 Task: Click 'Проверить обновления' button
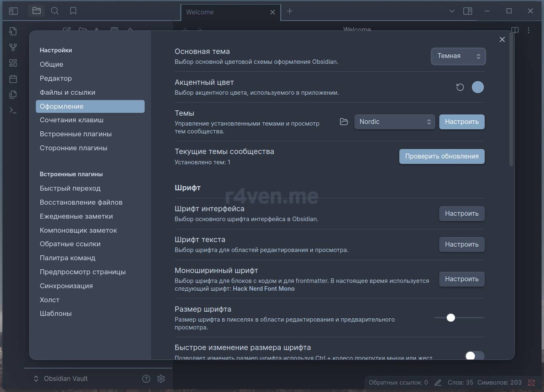coord(441,156)
